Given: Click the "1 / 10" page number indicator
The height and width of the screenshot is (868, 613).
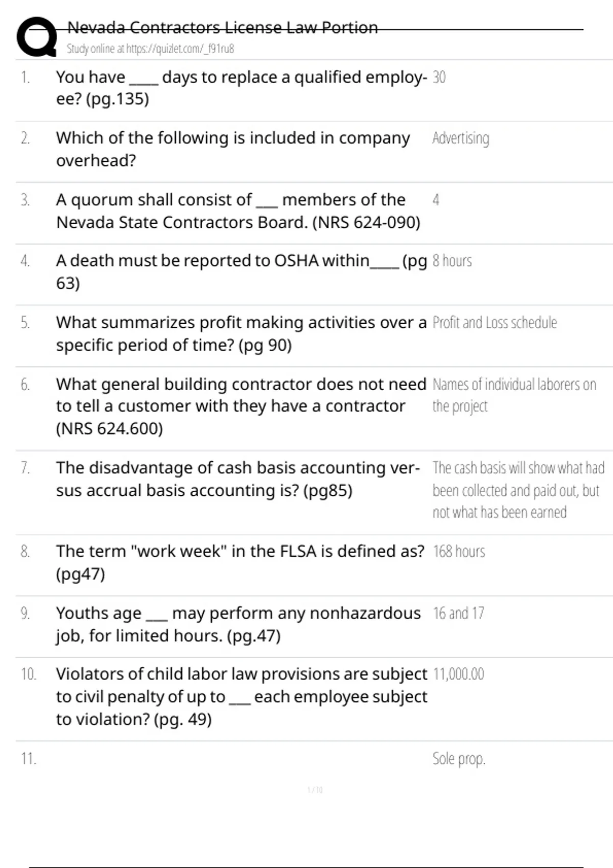Looking at the screenshot, I should (x=315, y=790).
